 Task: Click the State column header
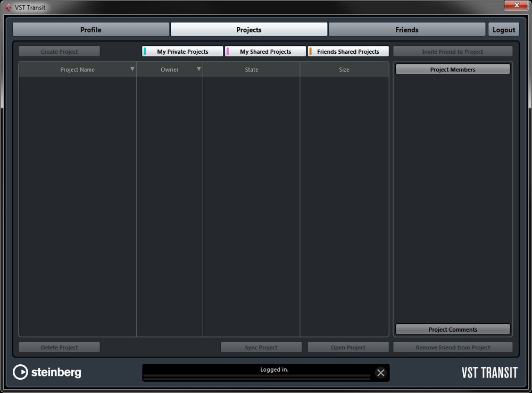tap(252, 70)
